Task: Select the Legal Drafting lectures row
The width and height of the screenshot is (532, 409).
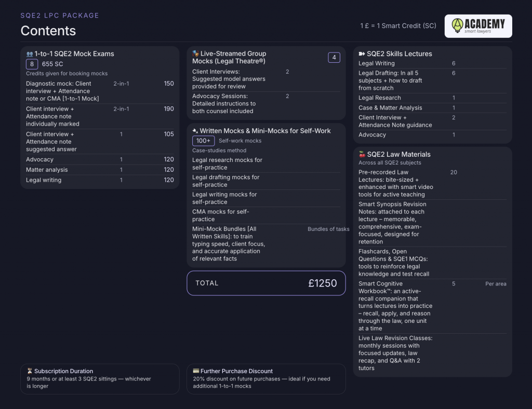Action: point(432,80)
